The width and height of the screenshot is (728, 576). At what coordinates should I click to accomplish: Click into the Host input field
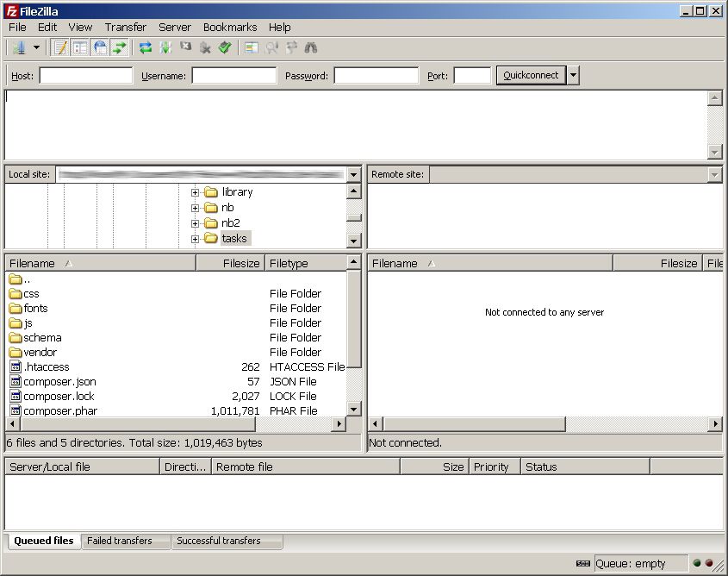(x=86, y=75)
